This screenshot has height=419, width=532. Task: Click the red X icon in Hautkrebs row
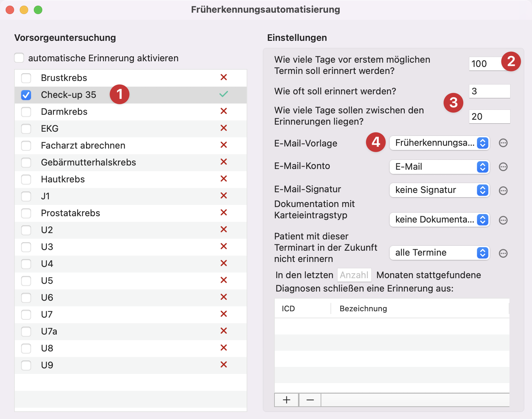tap(223, 179)
